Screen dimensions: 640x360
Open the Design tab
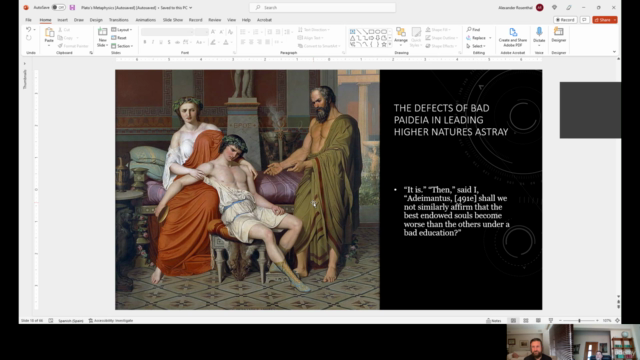pos(96,20)
